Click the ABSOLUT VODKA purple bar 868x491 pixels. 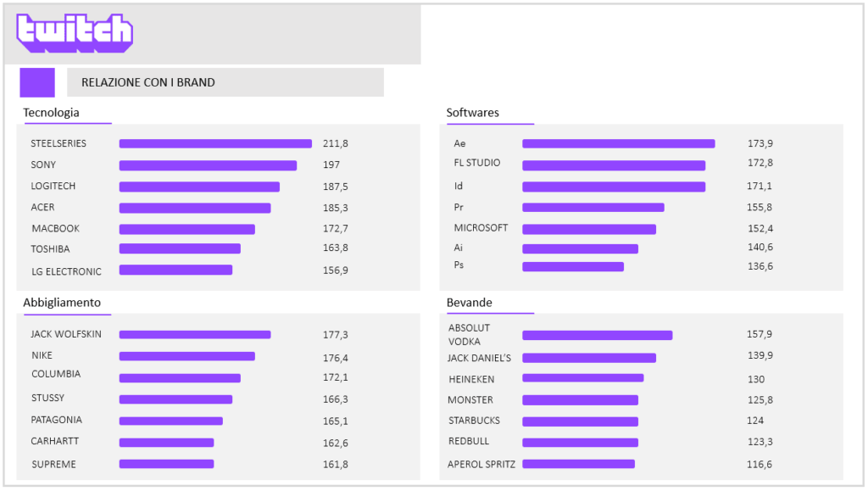[597, 335]
